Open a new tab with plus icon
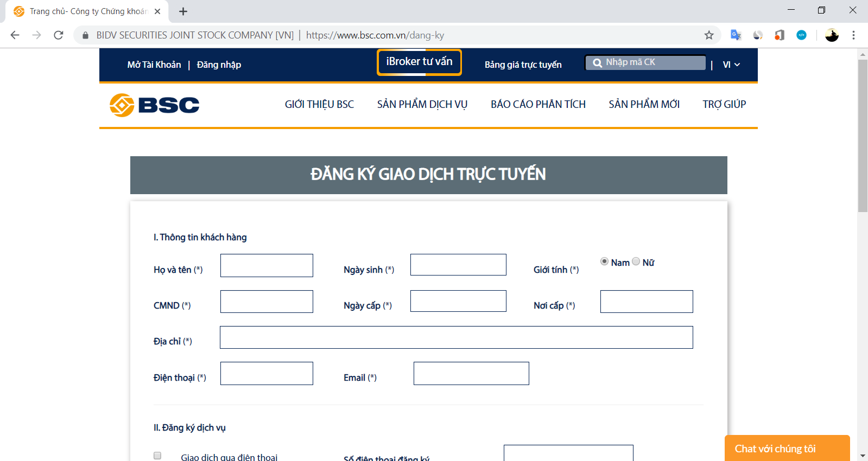868x461 pixels. coord(183,11)
